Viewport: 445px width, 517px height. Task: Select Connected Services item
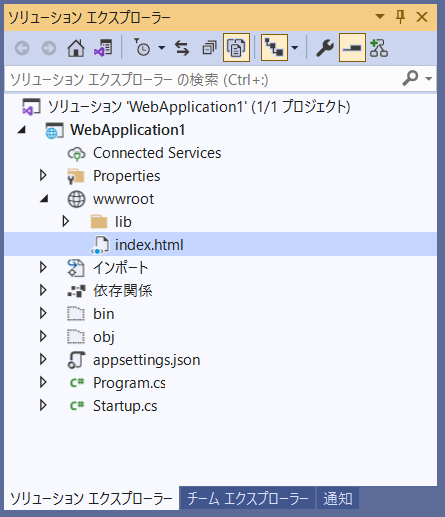[x=157, y=153]
